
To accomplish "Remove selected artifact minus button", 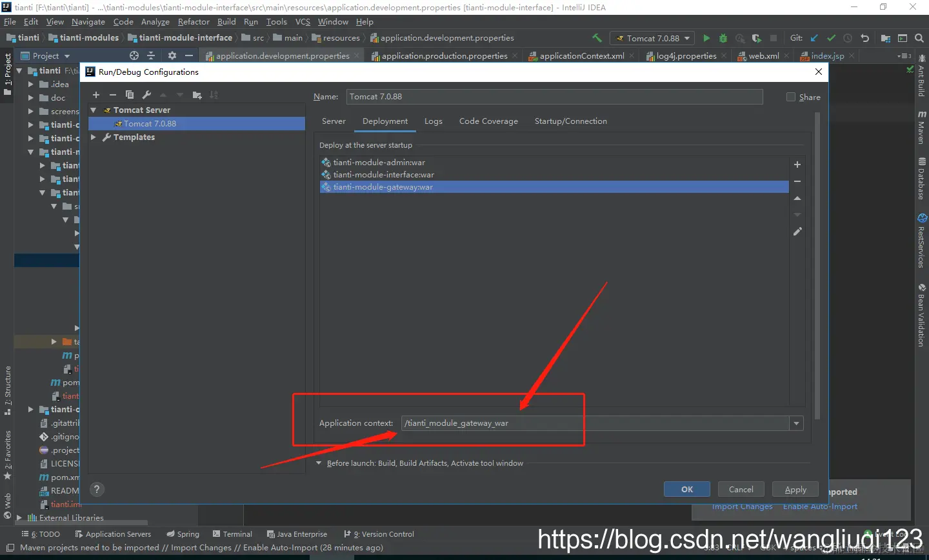I will click(797, 181).
